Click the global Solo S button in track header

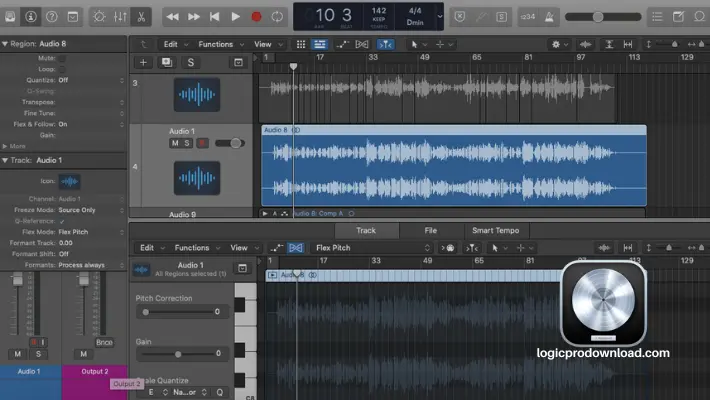(191, 63)
